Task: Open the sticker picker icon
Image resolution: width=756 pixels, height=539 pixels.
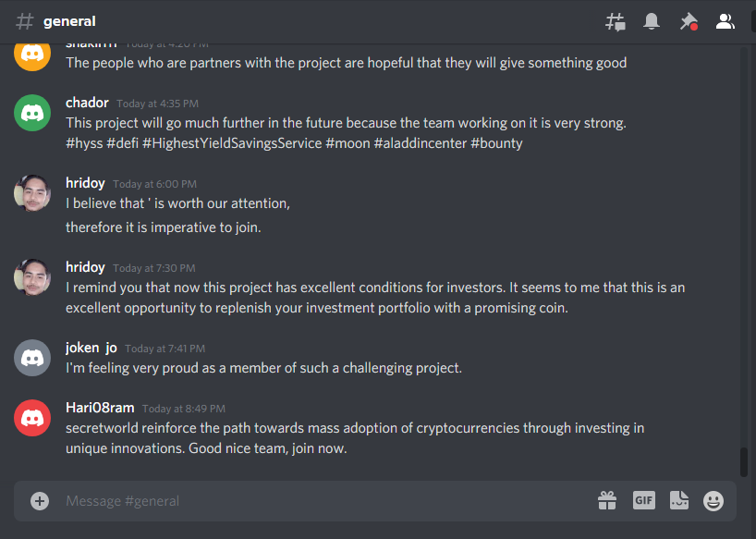Action: 679,500
